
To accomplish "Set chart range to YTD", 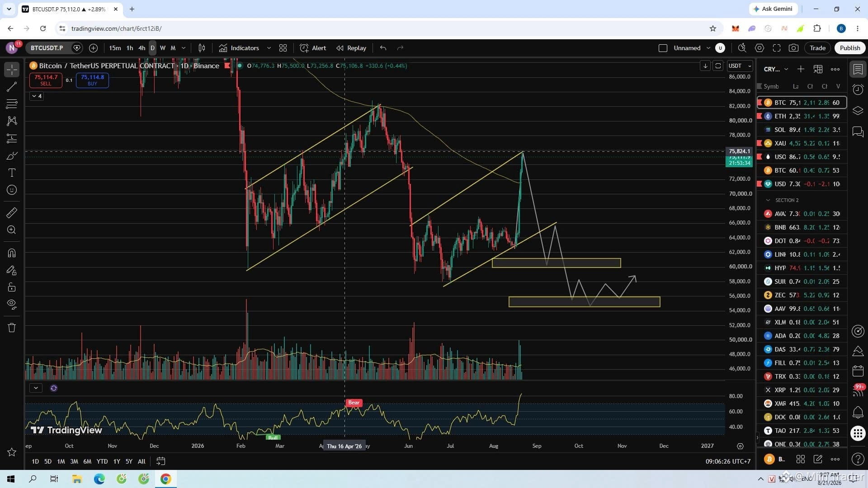I will point(102,461).
